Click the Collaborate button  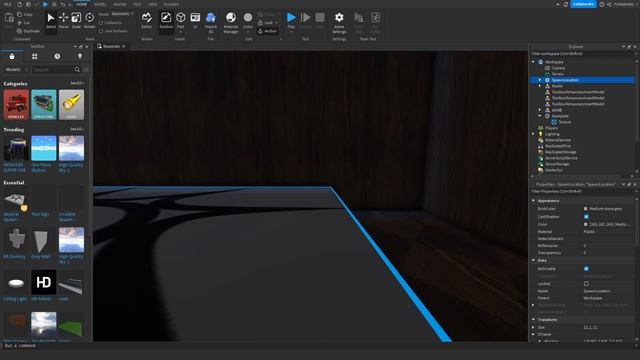583,4
